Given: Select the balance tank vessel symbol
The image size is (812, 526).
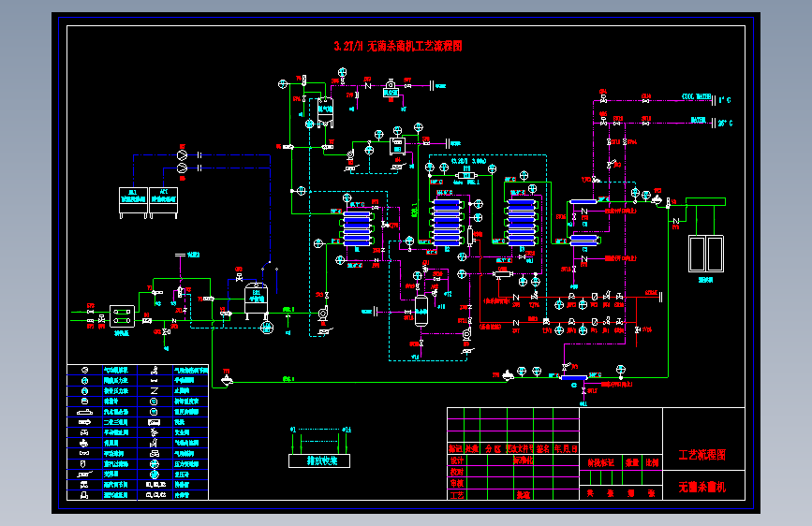Looking at the screenshot, I should (257, 300).
